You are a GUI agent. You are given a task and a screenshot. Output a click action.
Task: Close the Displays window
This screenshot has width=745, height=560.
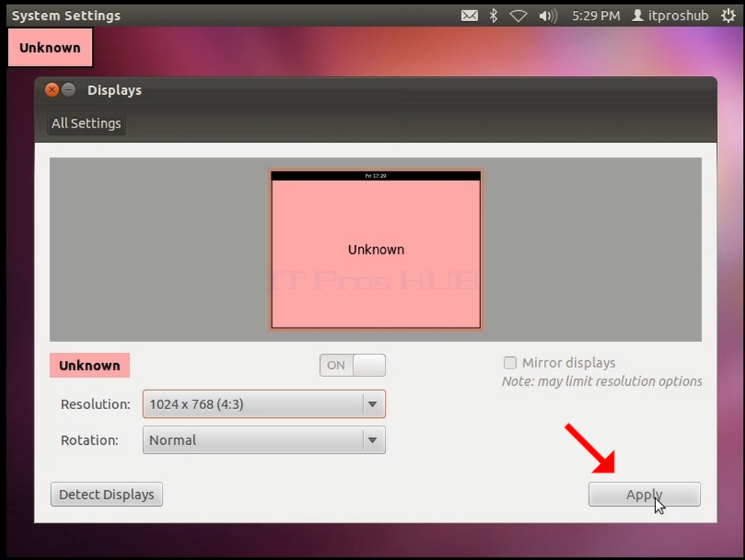coord(52,90)
